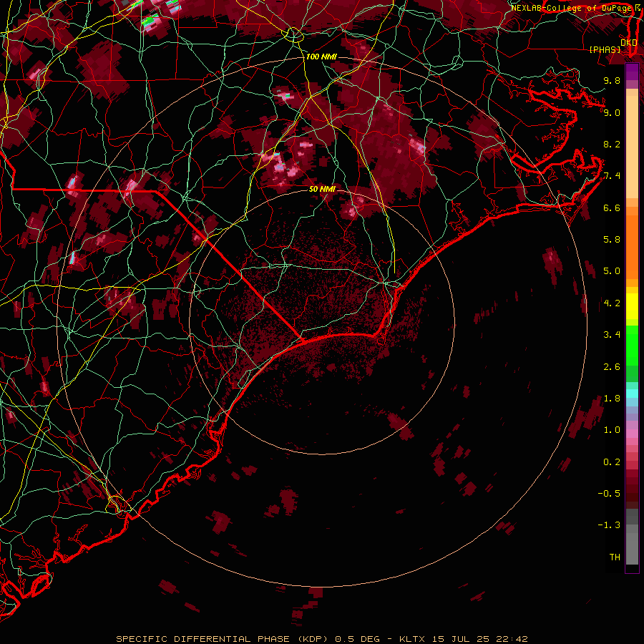Click the 15 JUL 25 date in the caption
Screen dimensions: 644x644
(460, 639)
